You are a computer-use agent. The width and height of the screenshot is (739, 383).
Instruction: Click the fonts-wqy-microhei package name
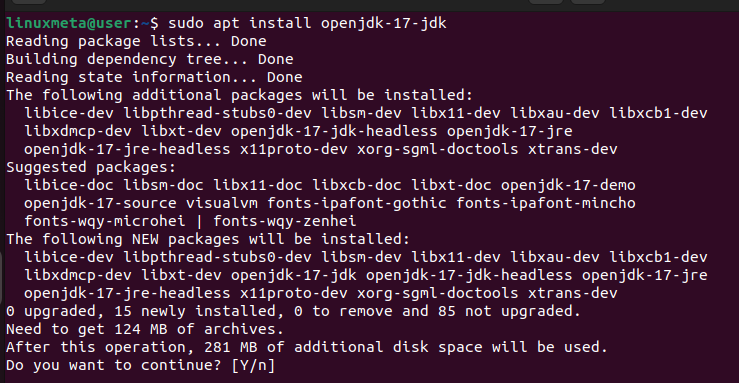pos(105,221)
